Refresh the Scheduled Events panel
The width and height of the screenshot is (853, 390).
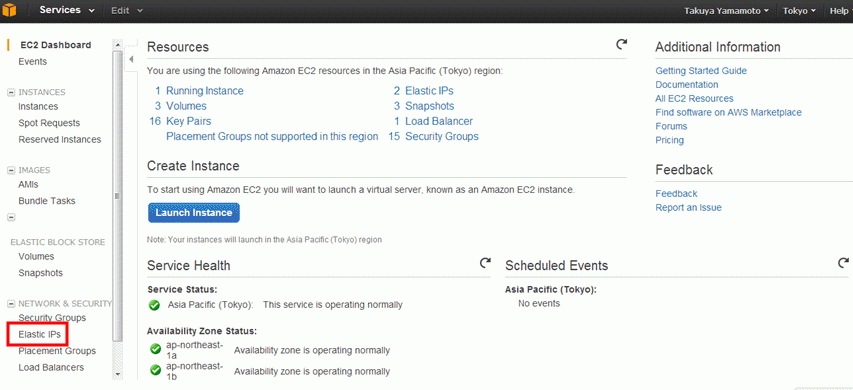coord(843,263)
